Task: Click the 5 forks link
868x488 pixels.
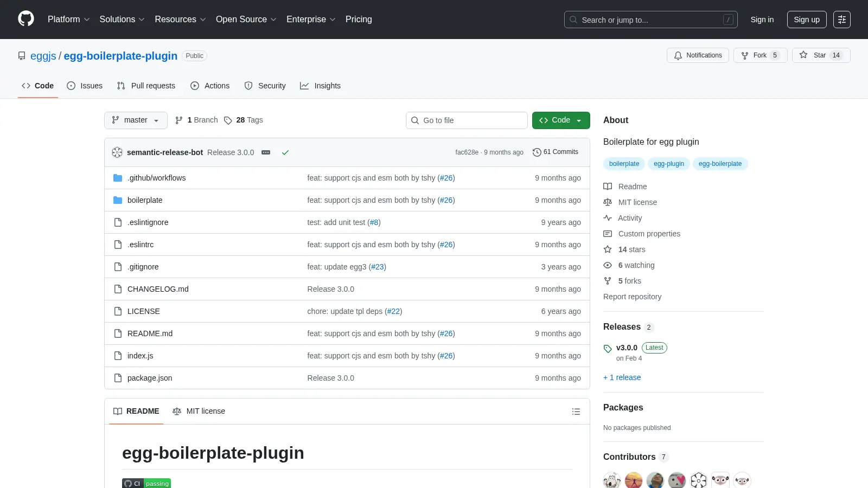Action: (x=622, y=281)
